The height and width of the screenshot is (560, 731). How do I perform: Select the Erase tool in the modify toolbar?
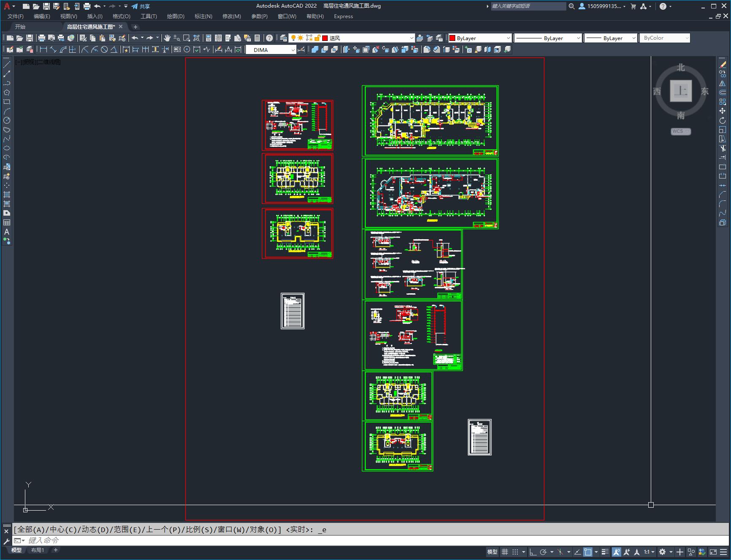pos(723,65)
